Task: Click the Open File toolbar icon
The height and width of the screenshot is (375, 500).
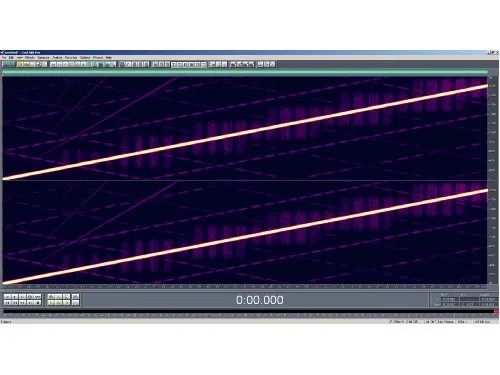Action: 20,64
